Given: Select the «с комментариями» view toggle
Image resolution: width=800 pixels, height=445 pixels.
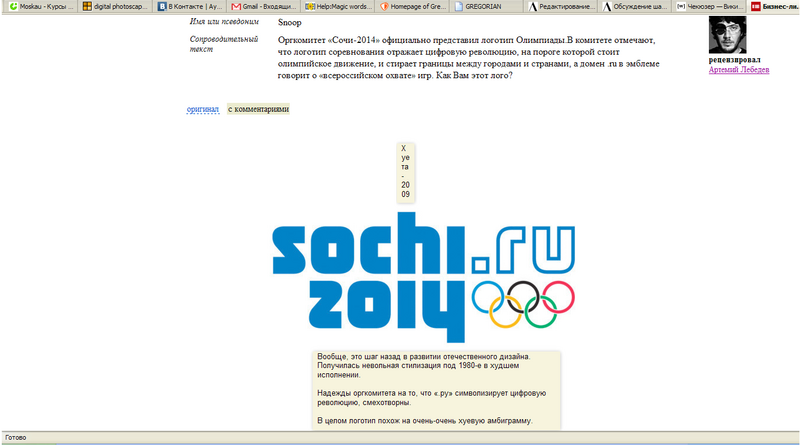Looking at the screenshot, I should click(x=258, y=109).
